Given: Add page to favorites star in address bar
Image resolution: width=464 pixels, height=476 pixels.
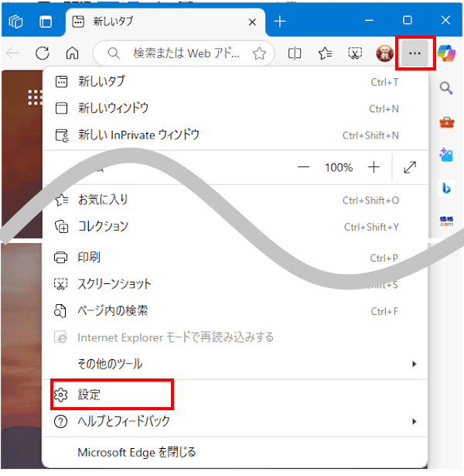Looking at the screenshot, I should coord(259,53).
